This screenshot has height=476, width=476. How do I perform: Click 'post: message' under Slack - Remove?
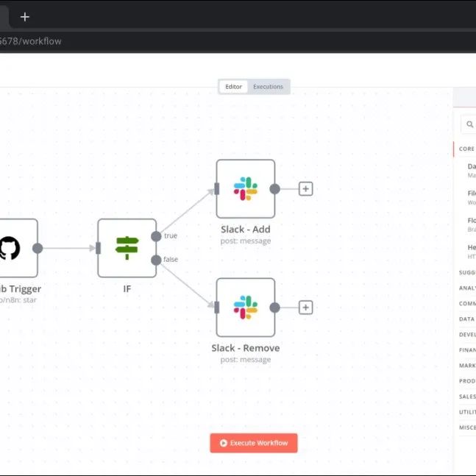(x=246, y=360)
